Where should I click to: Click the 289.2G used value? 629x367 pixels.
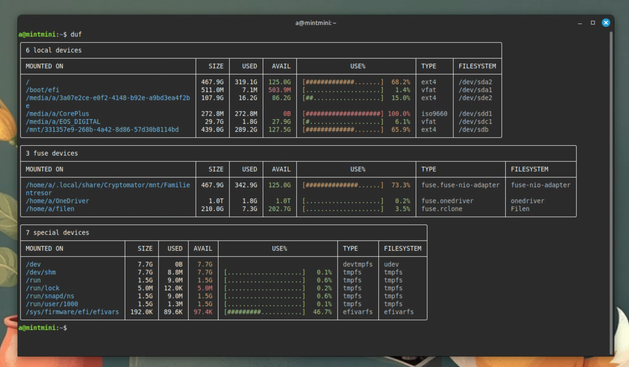(x=246, y=130)
